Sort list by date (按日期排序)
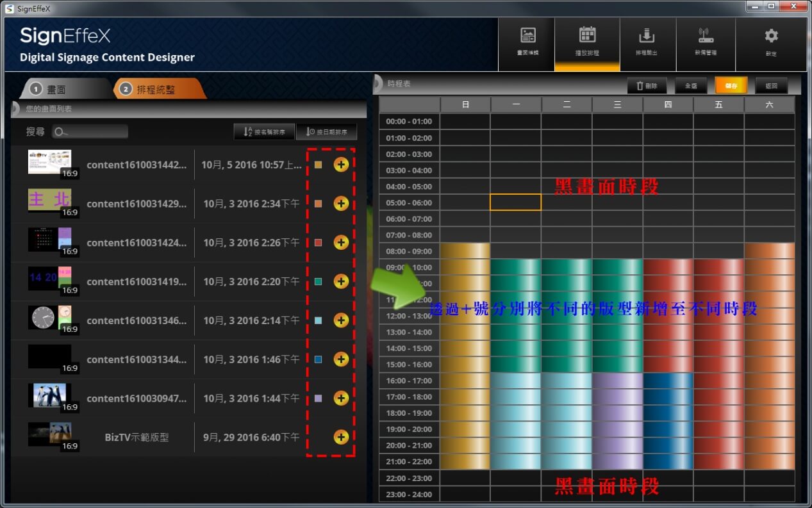 tap(326, 132)
